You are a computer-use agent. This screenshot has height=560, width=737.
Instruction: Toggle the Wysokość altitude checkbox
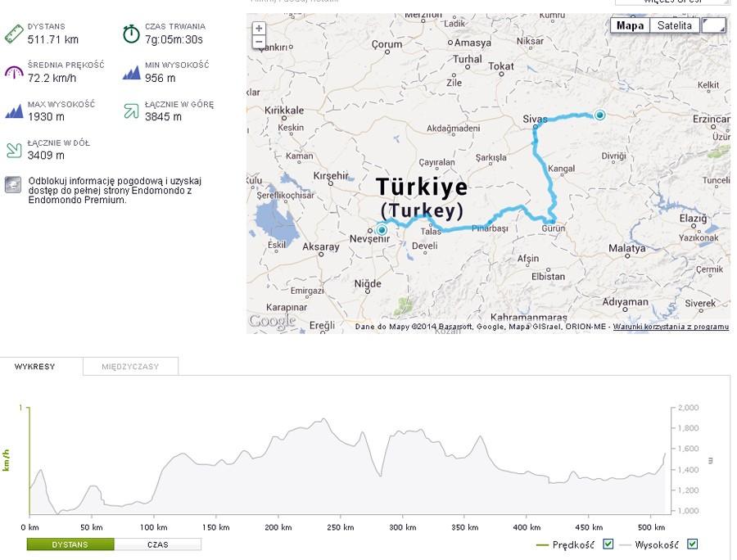pos(692,544)
